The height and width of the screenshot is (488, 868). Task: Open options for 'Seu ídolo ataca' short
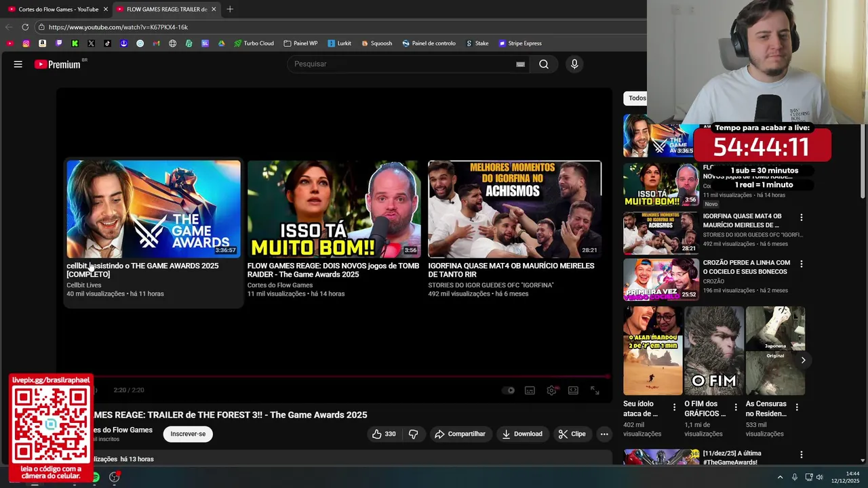click(674, 407)
